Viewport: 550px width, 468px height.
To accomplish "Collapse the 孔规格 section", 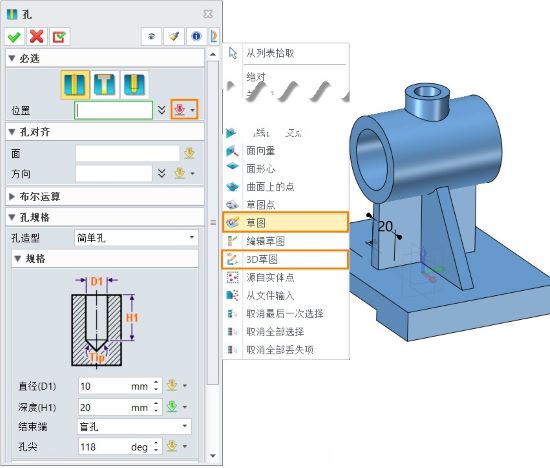I will (x=12, y=218).
